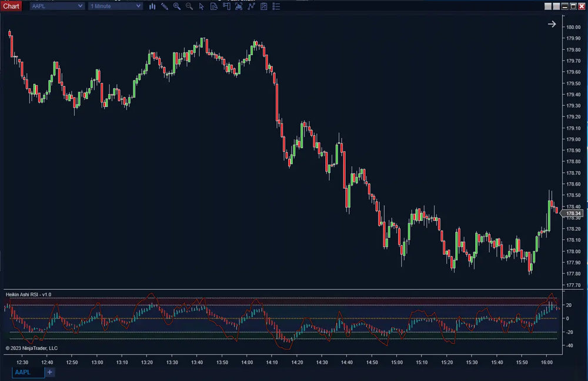
Task: Open the chart properties icon
Action: coord(264,6)
